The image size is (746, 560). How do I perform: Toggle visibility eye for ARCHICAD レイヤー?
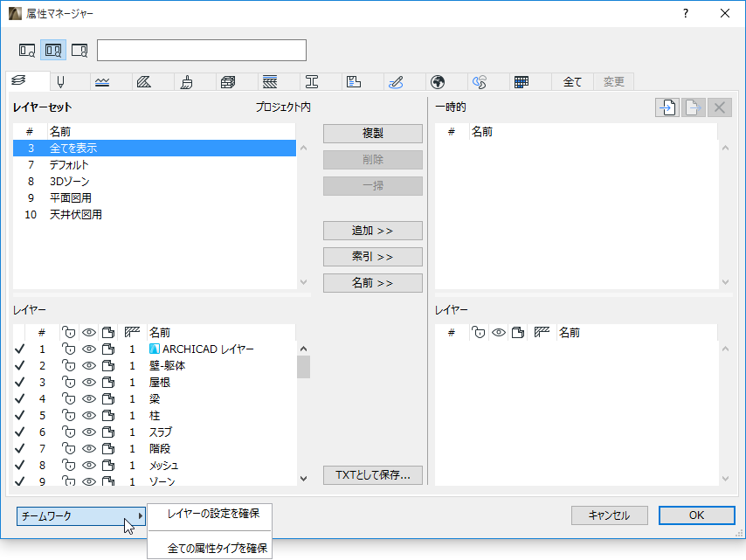tap(89, 349)
